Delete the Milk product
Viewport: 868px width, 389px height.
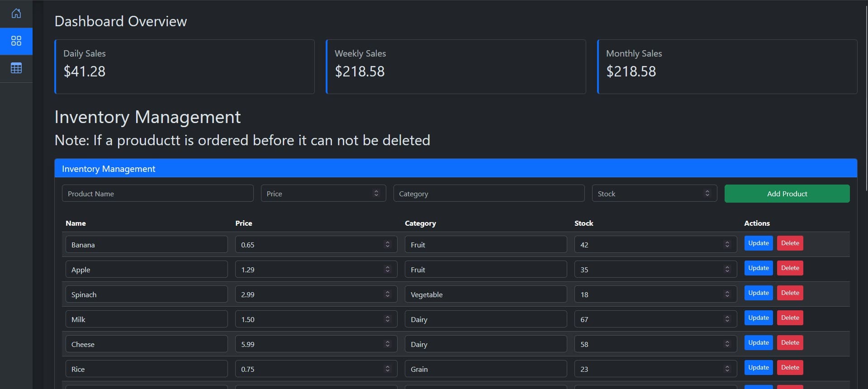790,318
